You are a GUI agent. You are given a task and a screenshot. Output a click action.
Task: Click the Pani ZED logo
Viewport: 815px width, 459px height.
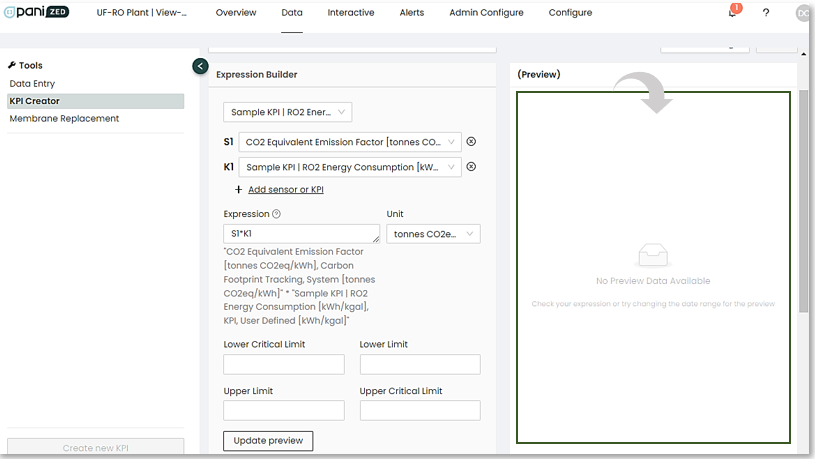36,12
